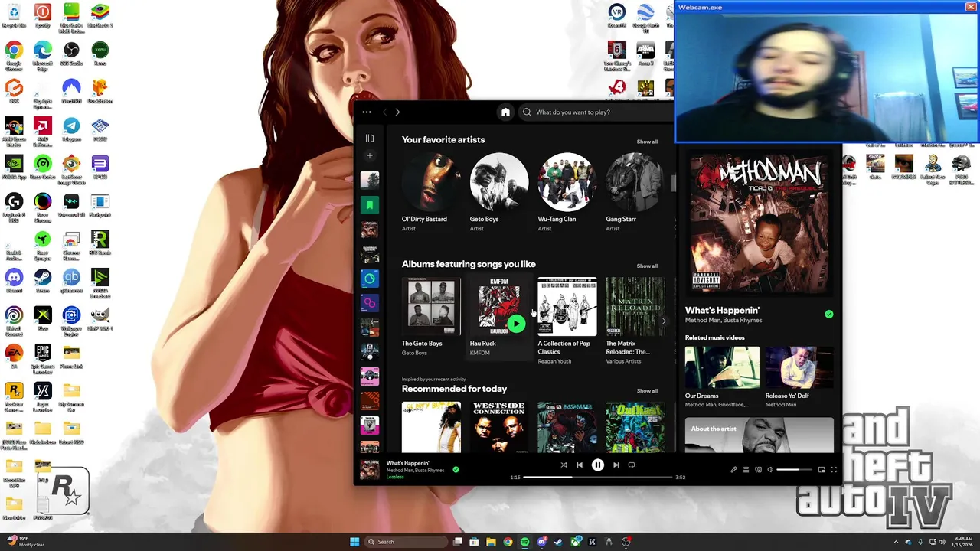This screenshot has width=980, height=551.
Task: Open Windows Start menu
Action: coord(354,542)
